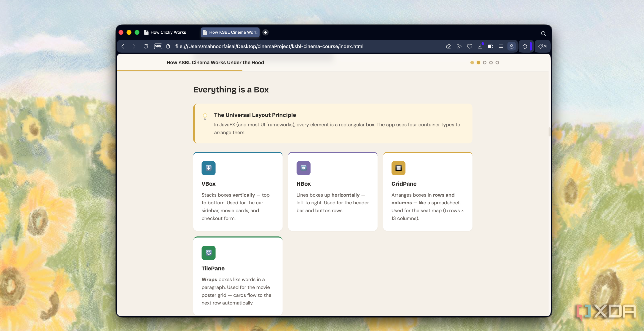
Task: Click the TilePane card heading
Action: [x=213, y=268]
